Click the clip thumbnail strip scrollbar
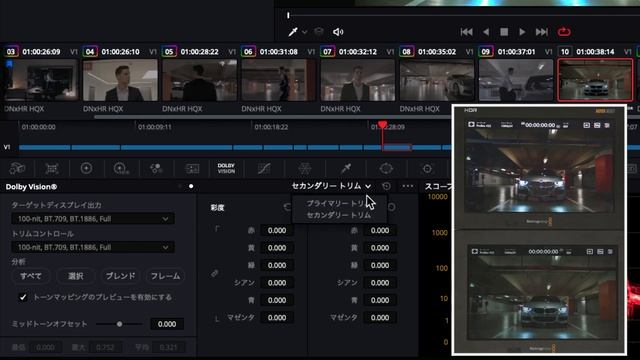The image size is (640, 360). pos(273,117)
